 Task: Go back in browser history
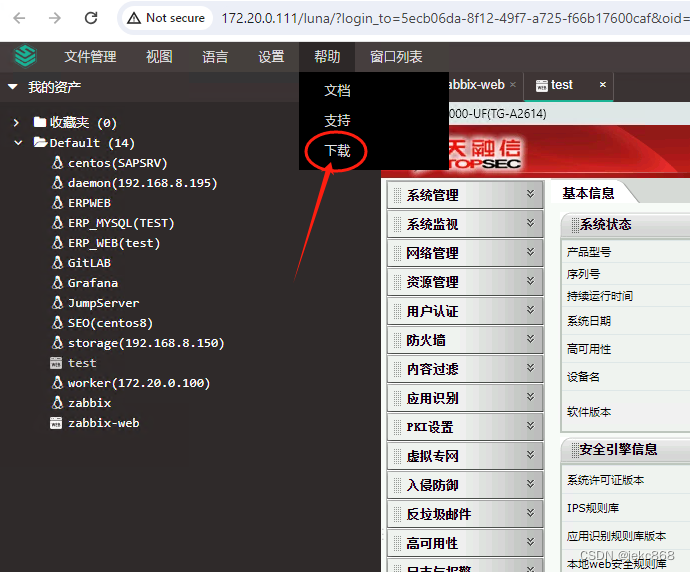[x=19, y=18]
